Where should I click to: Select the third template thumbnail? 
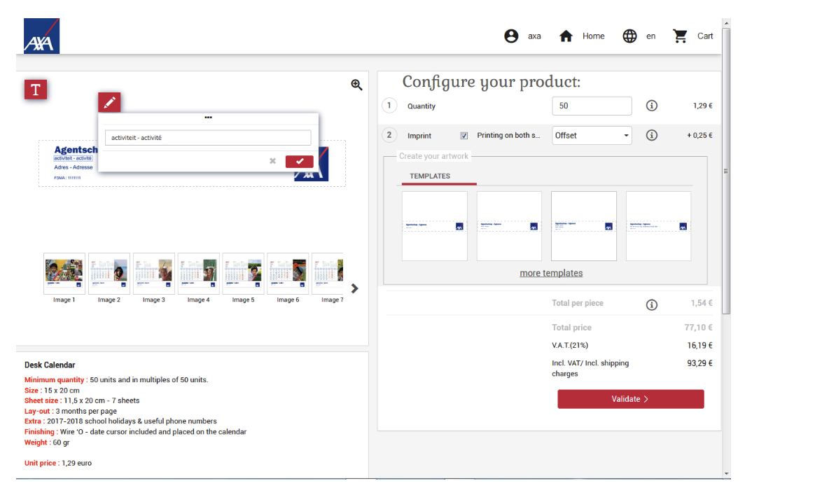[584, 226]
